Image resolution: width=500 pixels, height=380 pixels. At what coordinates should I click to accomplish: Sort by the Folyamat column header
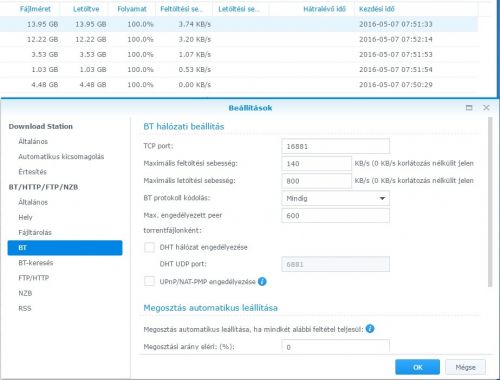point(132,9)
